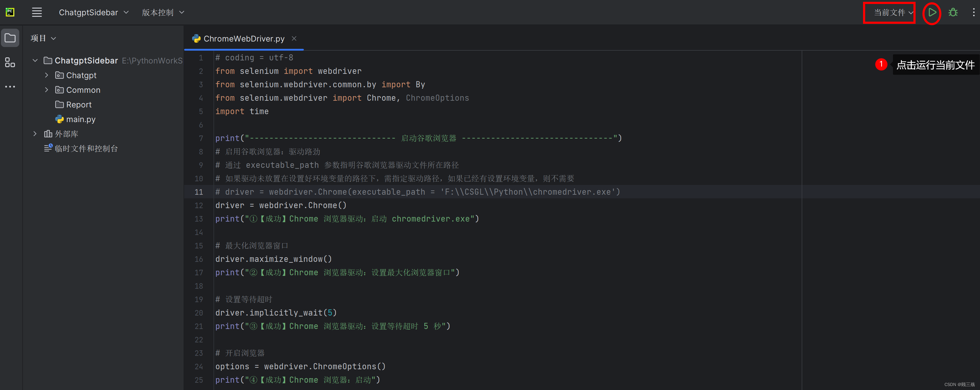Screen dimensions: 980x390
Task: Click the python file icon on tab
Action: [x=196, y=38]
